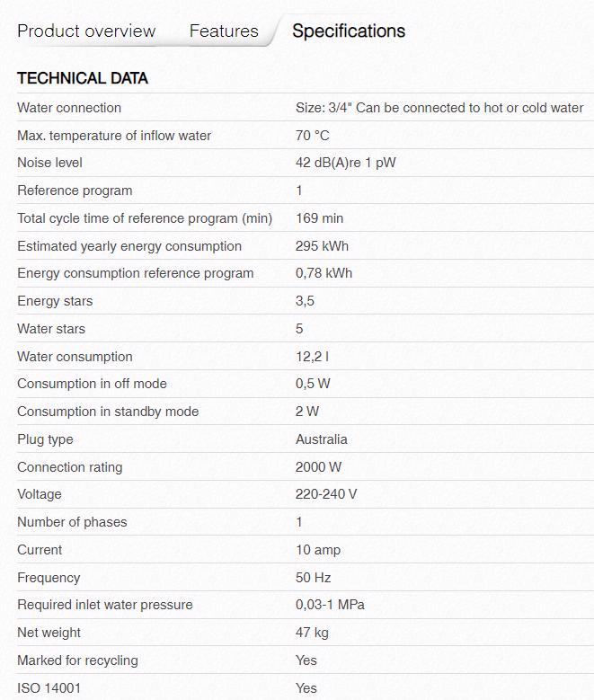The height and width of the screenshot is (700, 594).
Task: Click the TECHNICAL DATA heading
Action: [x=83, y=79]
